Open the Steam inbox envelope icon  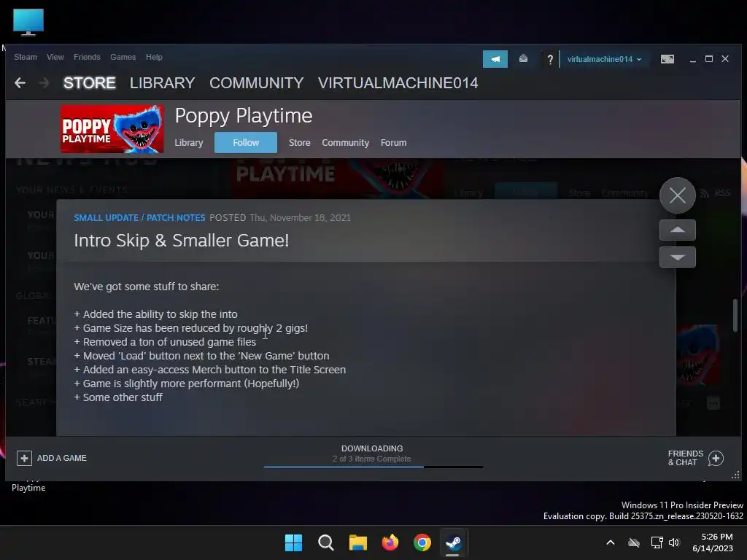[x=523, y=58]
